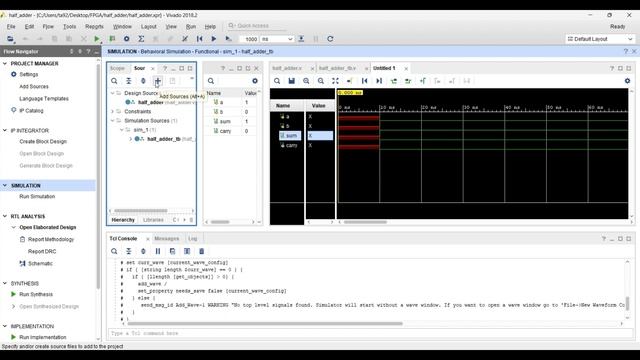
Task: Switch to the Libraries tab in Sources
Action: (x=153, y=220)
